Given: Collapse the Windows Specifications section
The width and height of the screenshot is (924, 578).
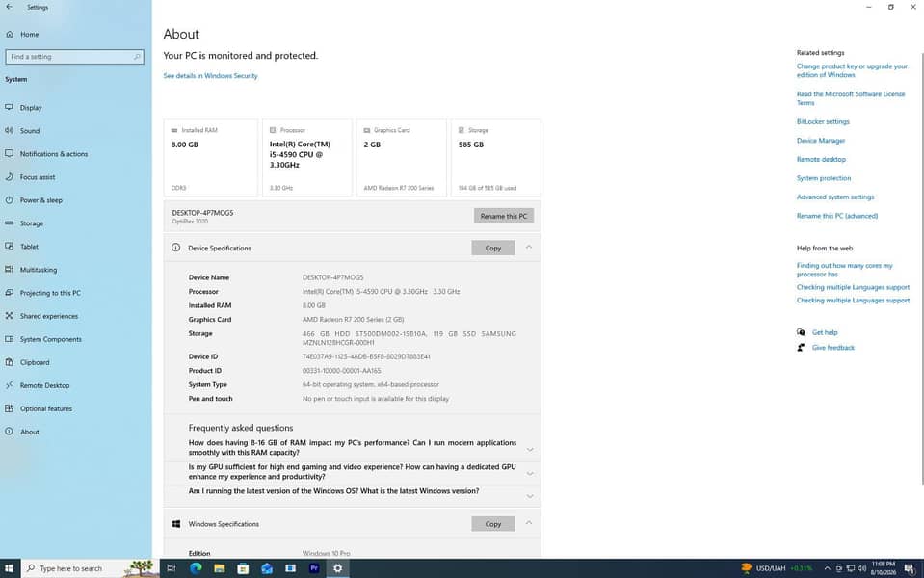Looking at the screenshot, I should click(529, 523).
